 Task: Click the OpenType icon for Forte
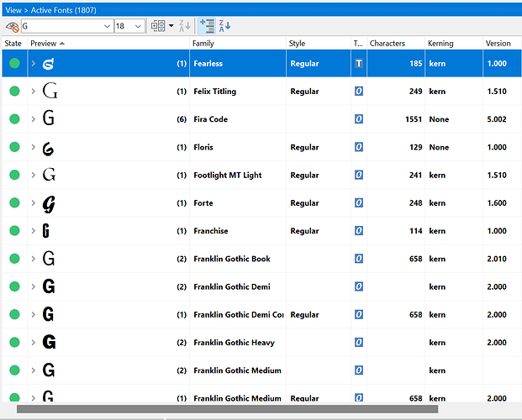(359, 202)
